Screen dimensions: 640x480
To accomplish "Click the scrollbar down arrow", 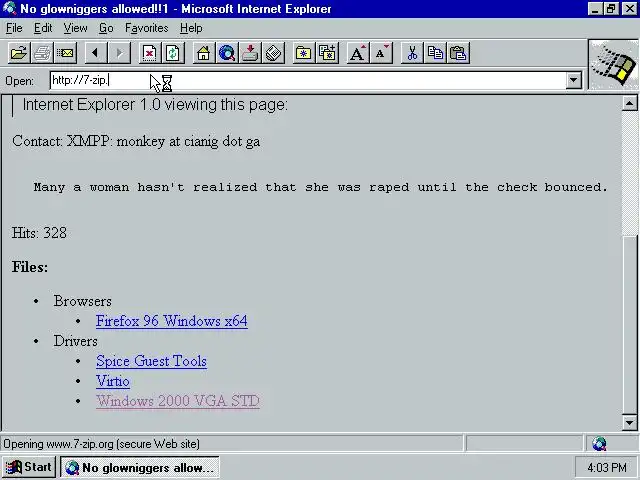I will (629, 423).
